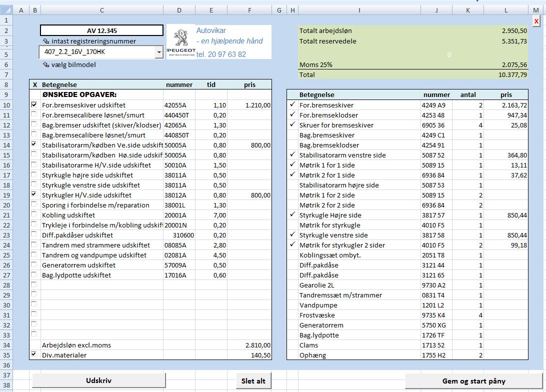The image size is (546, 392).
Task: Click the Totalt reservedele value 5.351,73
Action: pyautogui.click(x=514, y=41)
